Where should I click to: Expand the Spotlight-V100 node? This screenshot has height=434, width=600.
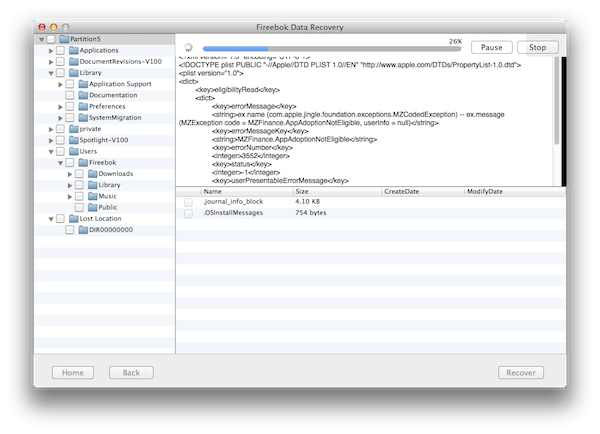coord(51,140)
